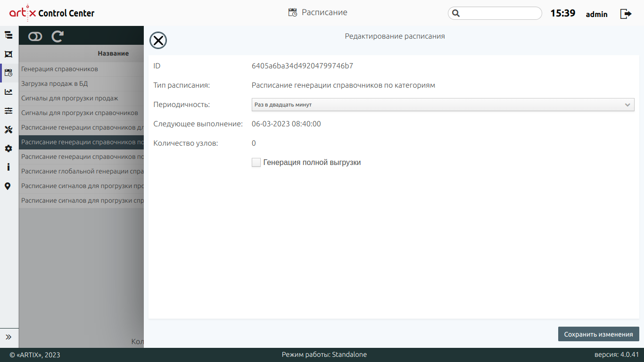644x362 pixels.
Task: Open the info sidebar icon
Action: click(8, 167)
